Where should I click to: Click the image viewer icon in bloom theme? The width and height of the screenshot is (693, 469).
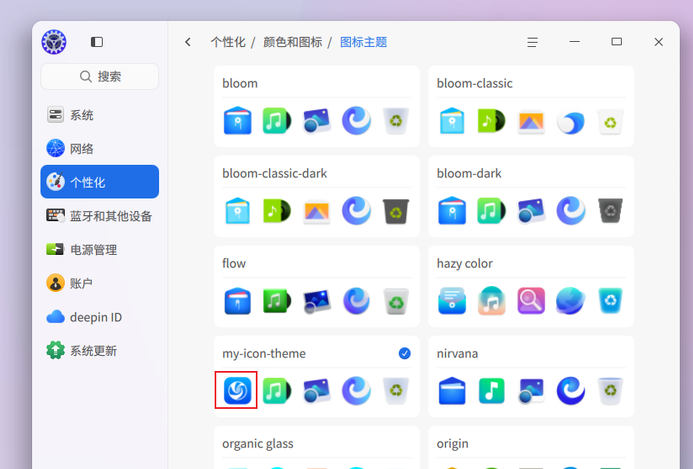[317, 120]
